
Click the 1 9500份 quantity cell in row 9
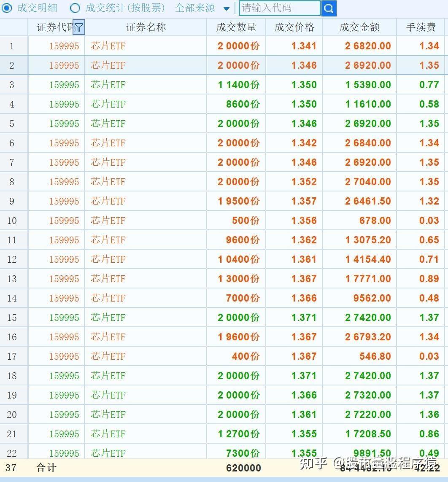(x=238, y=201)
